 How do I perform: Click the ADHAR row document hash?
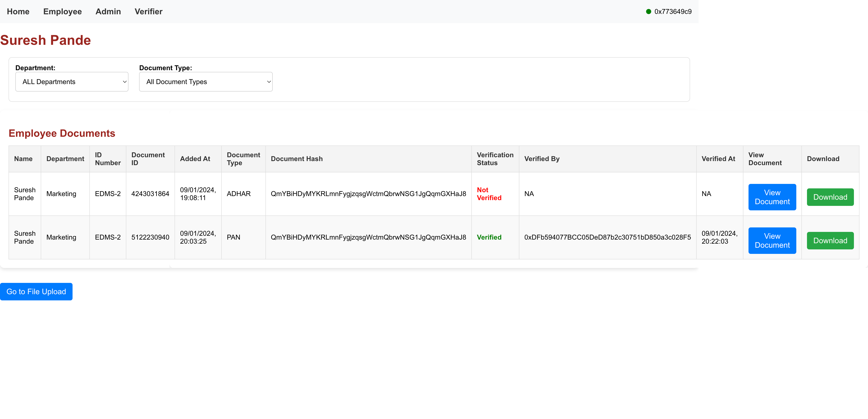point(368,194)
